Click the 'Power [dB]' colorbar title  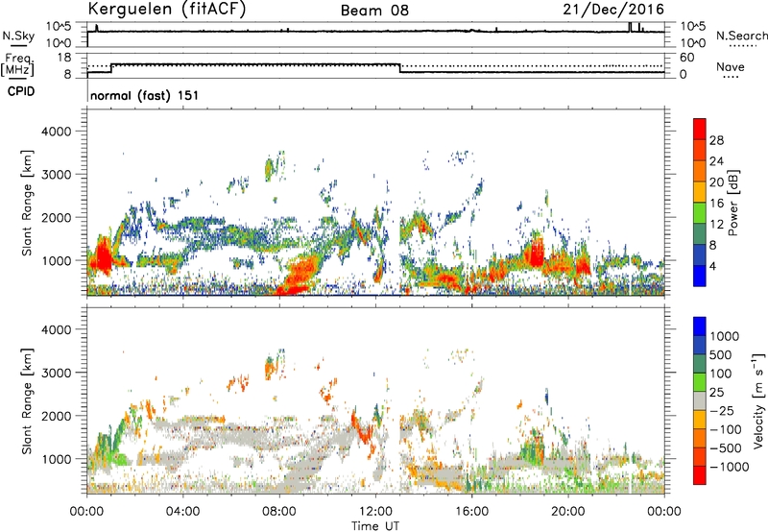733,203
